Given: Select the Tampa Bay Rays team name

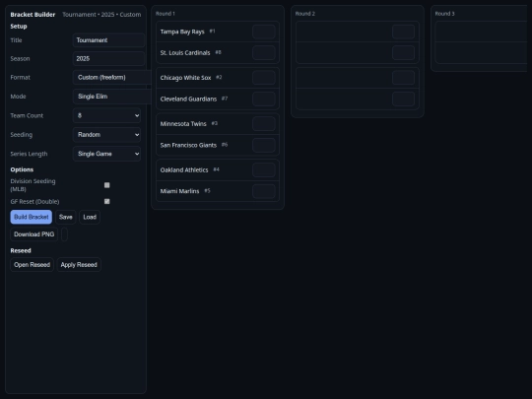Looking at the screenshot, I should 182,32.
